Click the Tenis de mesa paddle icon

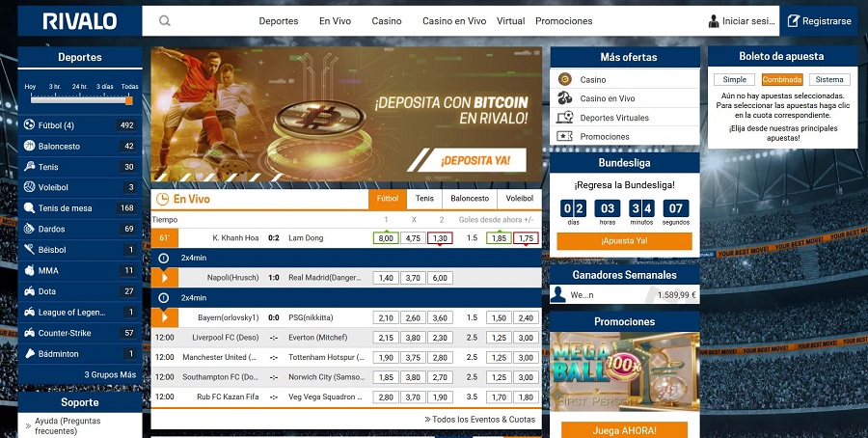[29, 208]
